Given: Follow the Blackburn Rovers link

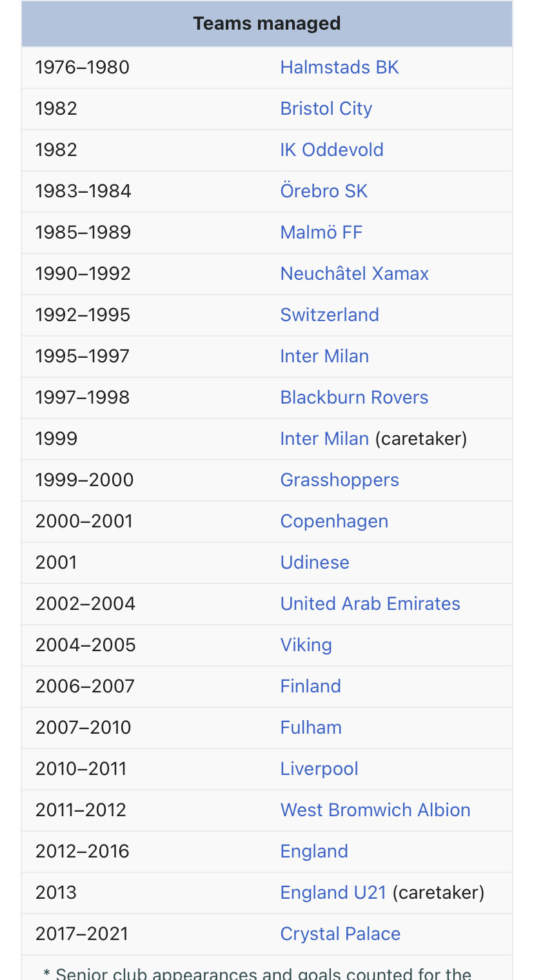Looking at the screenshot, I should coord(354,397).
